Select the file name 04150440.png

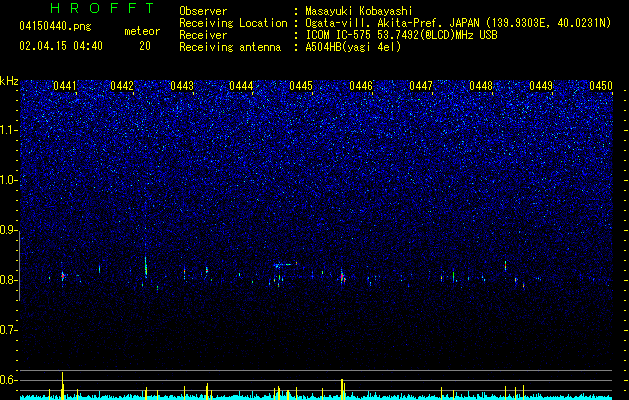[55, 26]
